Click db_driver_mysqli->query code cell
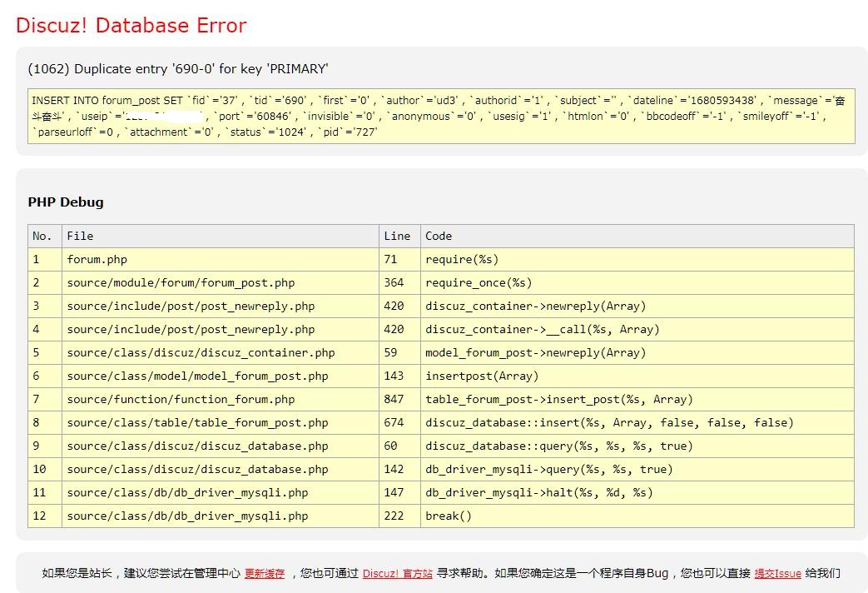Viewport: 868px width, 593px height. point(637,469)
